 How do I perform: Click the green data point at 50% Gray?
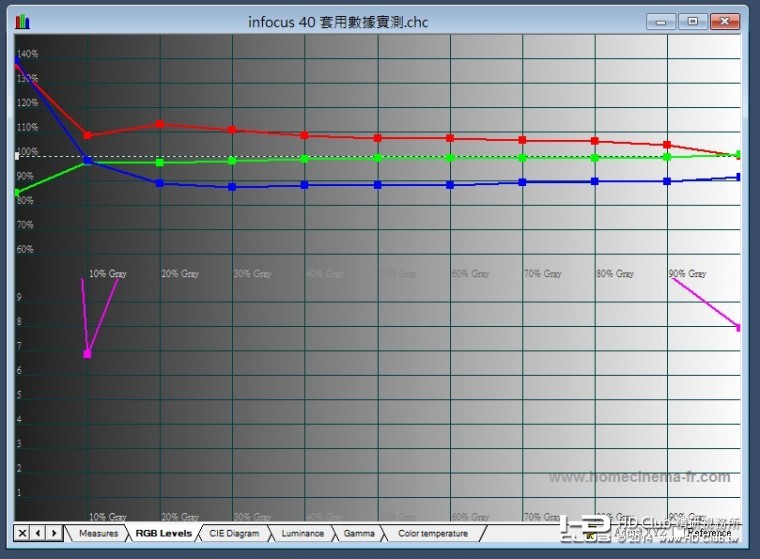[x=378, y=158]
